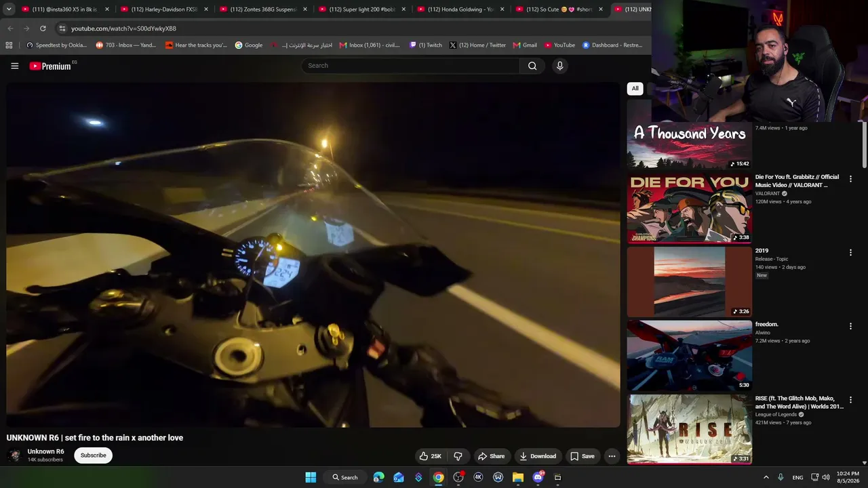Open Speedtest by Ookla bookmark
Viewport: 868px width, 488px height.
56,45
